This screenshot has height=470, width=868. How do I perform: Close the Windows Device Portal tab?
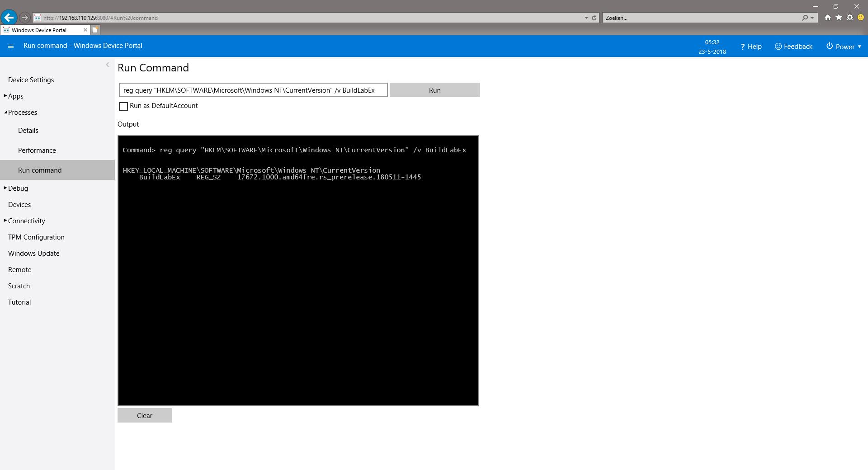pyautogui.click(x=85, y=30)
